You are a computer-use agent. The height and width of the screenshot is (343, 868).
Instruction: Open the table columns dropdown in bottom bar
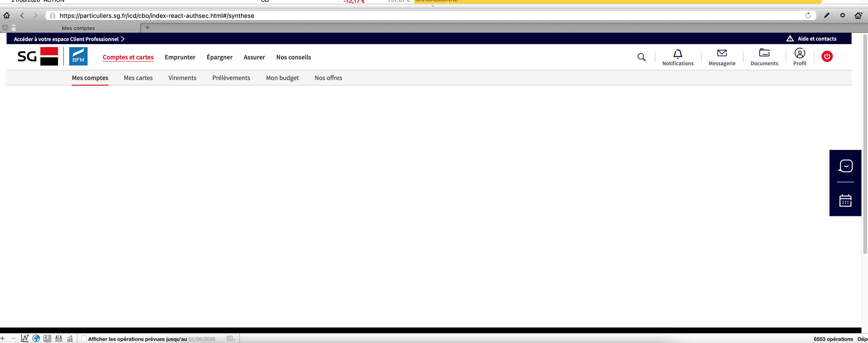[231, 339]
